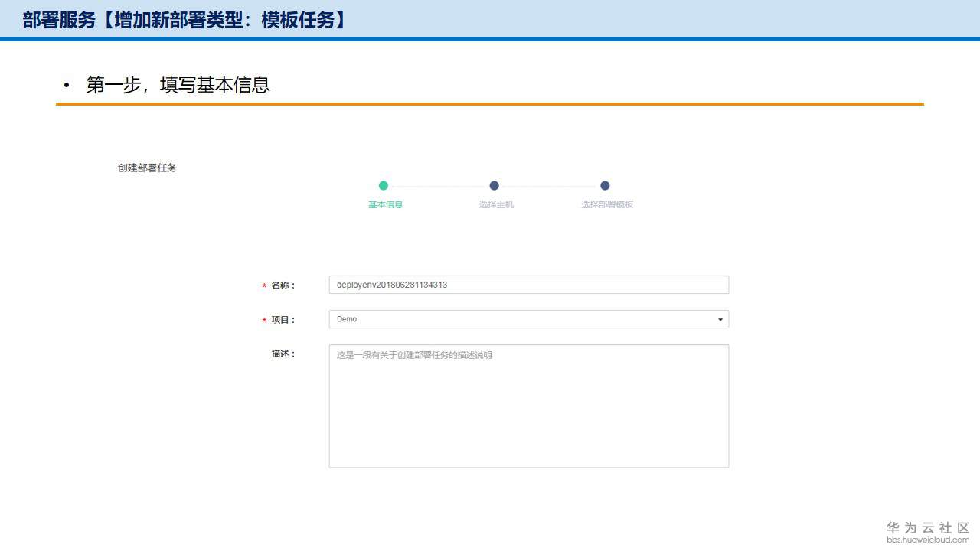This screenshot has height=551, width=980.
Task: Click the red asterisk beside 名称
Action: [x=263, y=285]
